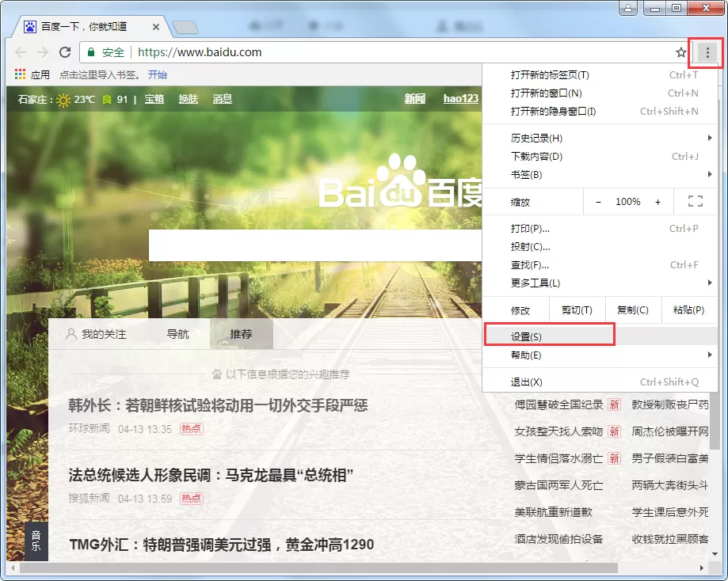The height and width of the screenshot is (581, 728).
Task: Choose 投射(C)... from the menu
Action: [x=600, y=247]
